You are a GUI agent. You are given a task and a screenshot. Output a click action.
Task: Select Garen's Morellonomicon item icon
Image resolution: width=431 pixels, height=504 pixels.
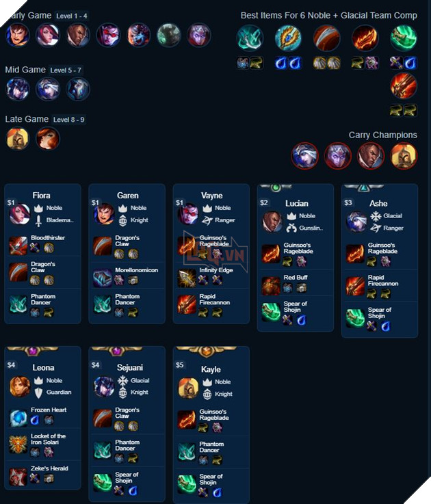pos(103,278)
